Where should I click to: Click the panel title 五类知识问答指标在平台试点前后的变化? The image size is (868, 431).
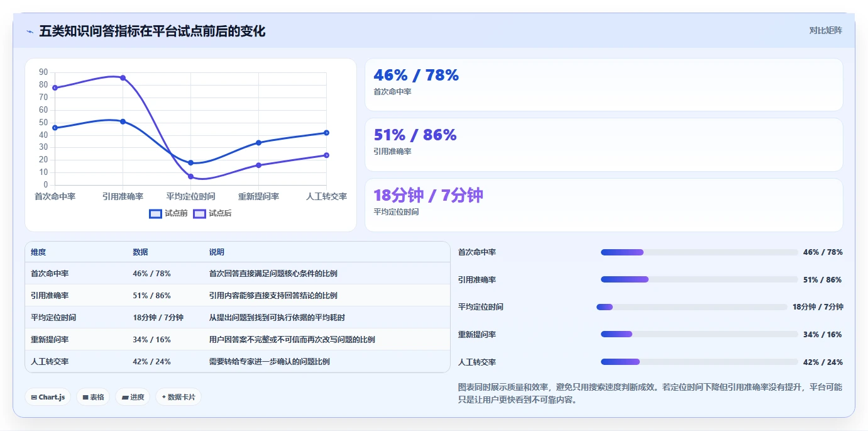coord(152,31)
